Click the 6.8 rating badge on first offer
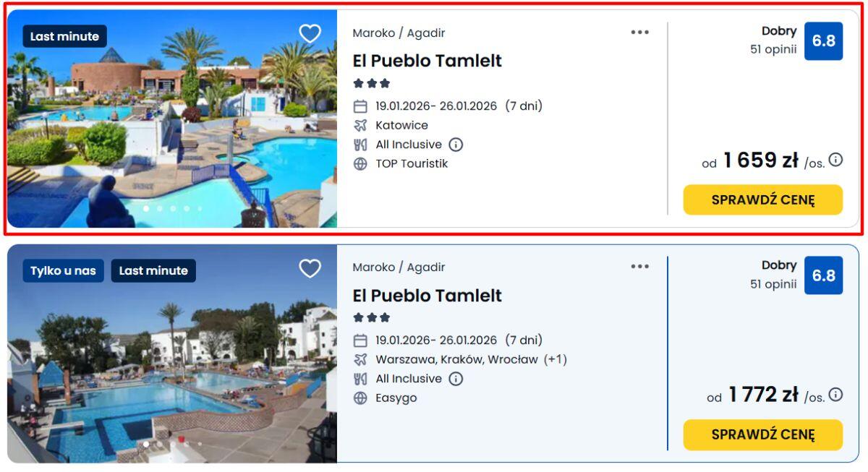Screen dimensions: 868x472 [x=823, y=41]
